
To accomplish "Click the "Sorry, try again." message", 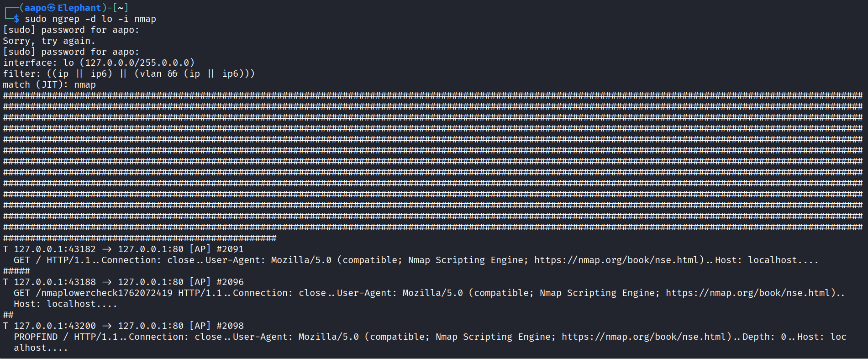I will (x=49, y=41).
